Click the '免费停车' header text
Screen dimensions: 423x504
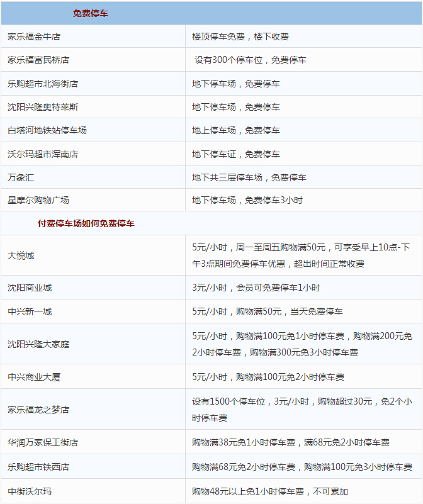click(x=91, y=13)
